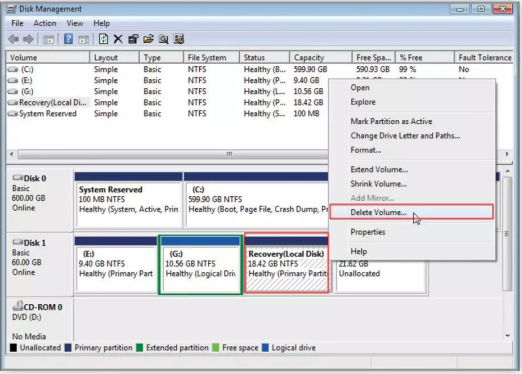Click the drive icon beside System Reserved row
The width and height of the screenshot is (522, 374).
(x=13, y=114)
